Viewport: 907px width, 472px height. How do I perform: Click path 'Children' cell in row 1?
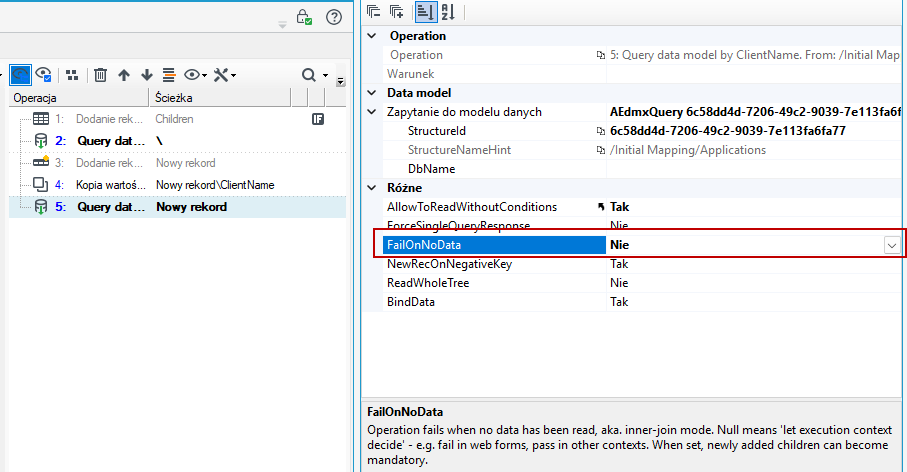coord(174,119)
